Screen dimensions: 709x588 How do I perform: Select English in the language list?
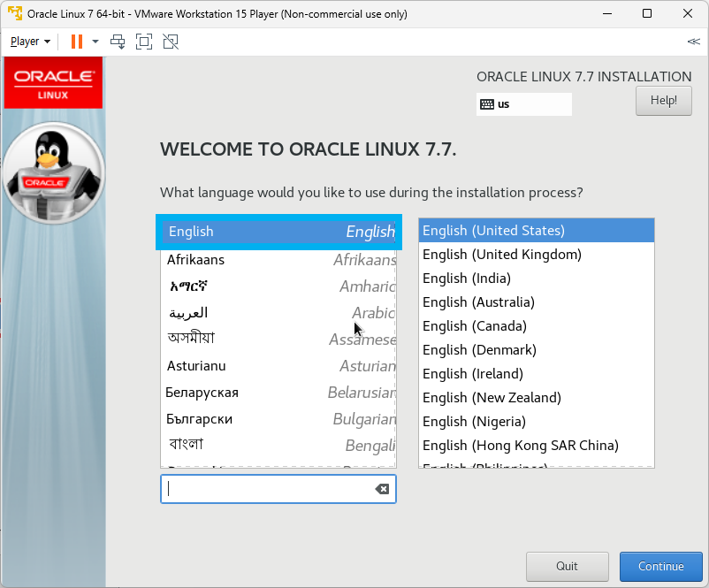(278, 232)
